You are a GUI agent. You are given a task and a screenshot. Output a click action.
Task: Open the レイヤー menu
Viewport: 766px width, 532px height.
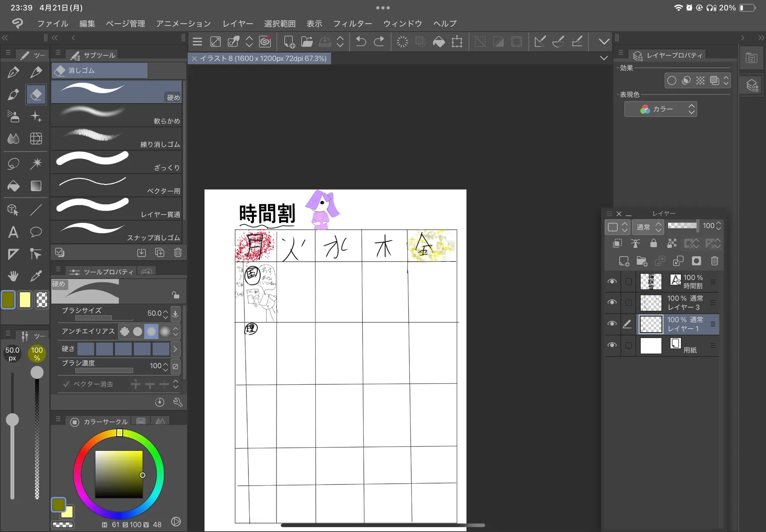coord(238,23)
